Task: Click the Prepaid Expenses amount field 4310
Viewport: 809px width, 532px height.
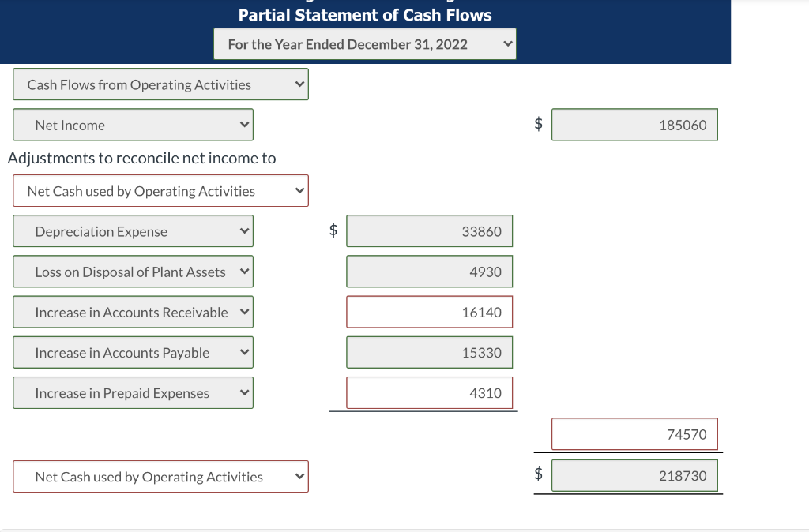Action: 429,393
